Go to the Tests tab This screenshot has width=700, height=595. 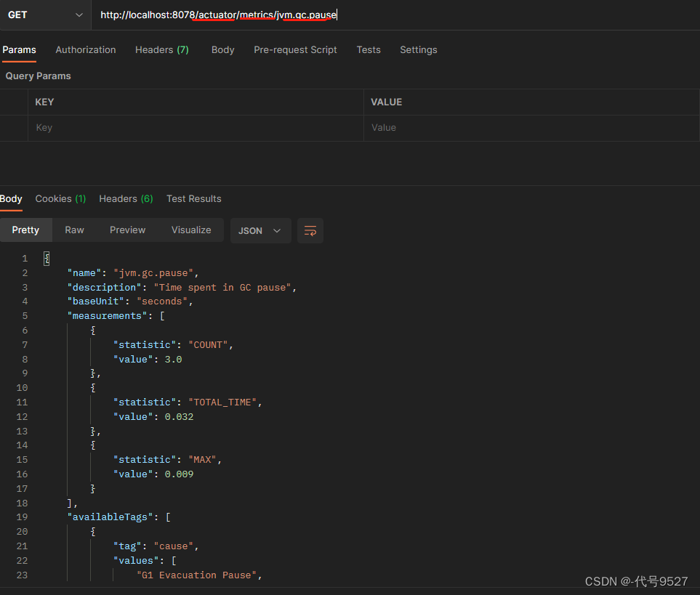point(369,50)
